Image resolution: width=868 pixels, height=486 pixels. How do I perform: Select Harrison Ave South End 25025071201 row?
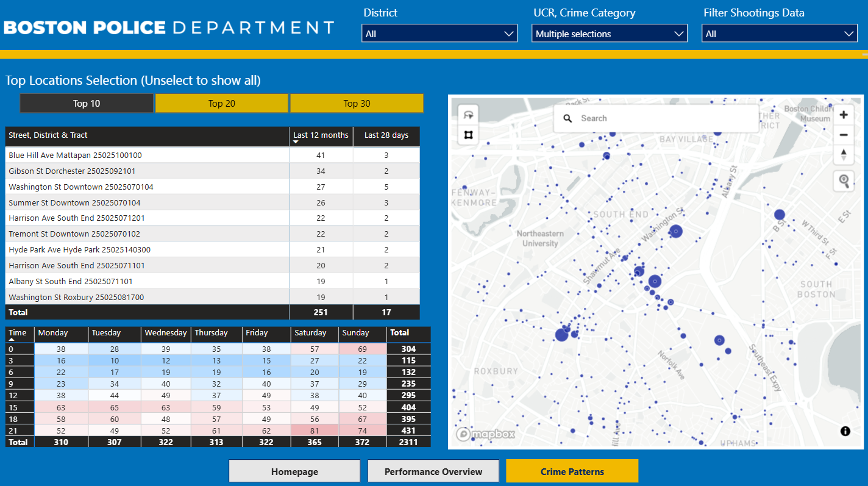point(213,218)
